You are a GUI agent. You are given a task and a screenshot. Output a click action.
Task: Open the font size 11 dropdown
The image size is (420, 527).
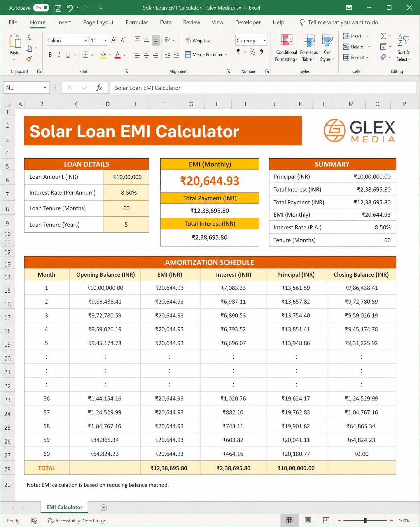[105, 40]
